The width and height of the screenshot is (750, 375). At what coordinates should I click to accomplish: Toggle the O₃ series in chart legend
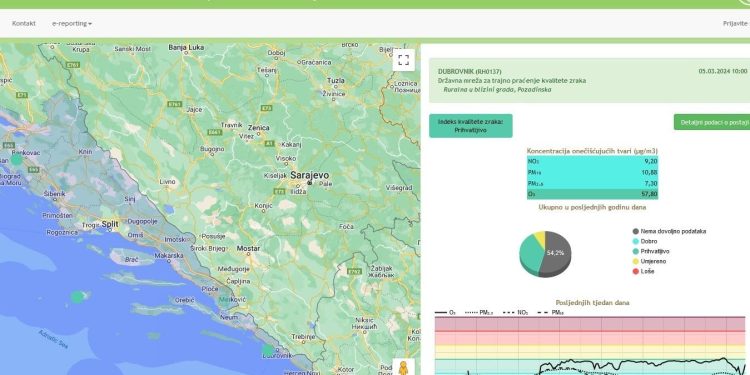(x=445, y=312)
